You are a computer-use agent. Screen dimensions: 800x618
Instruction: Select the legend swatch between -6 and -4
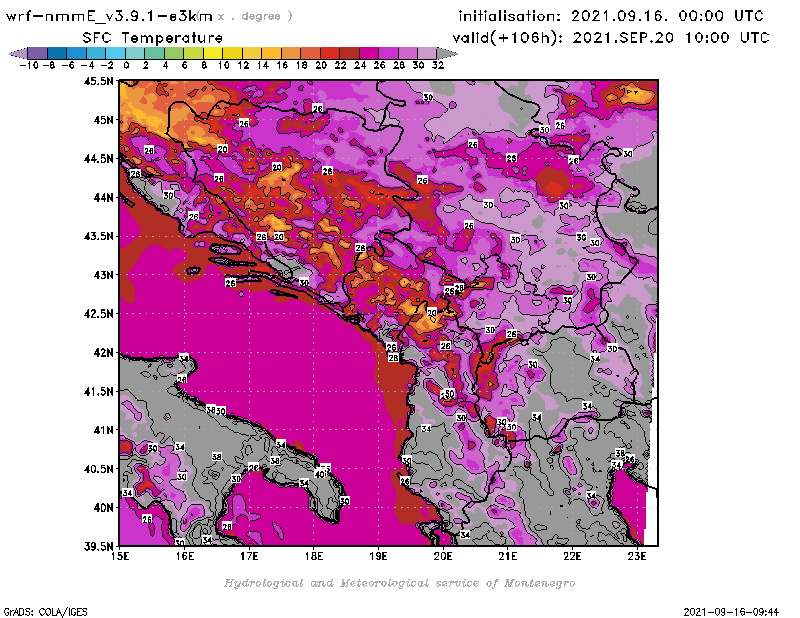click(x=77, y=53)
